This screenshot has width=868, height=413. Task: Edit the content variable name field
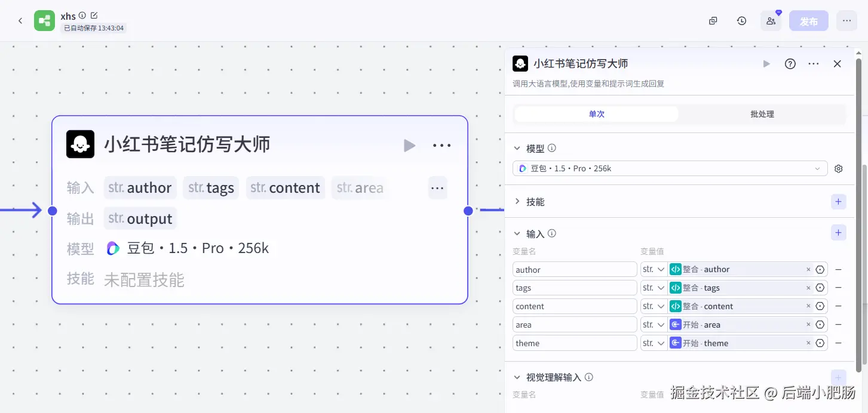575,306
